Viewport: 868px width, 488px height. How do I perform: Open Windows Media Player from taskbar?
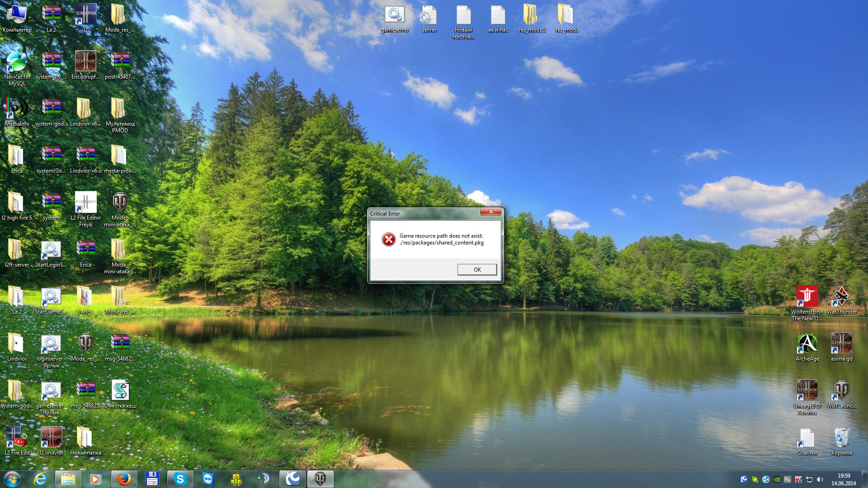pyautogui.click(x=95, y=479)
